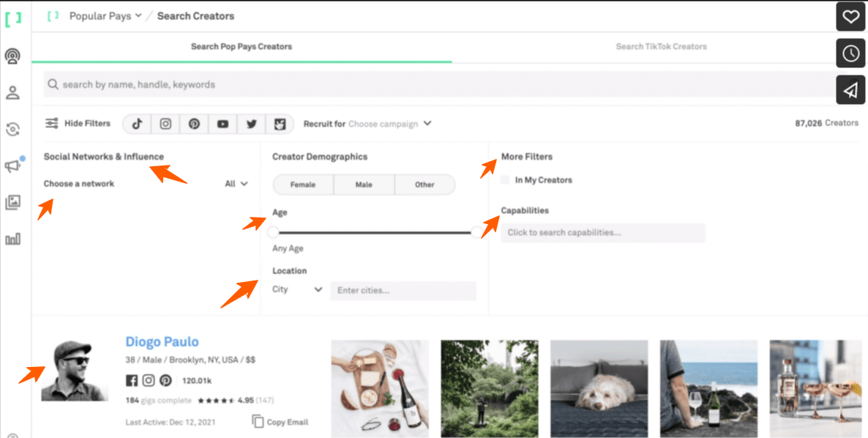
Task: Click the search capabilities input field
Action: point(603,233)
